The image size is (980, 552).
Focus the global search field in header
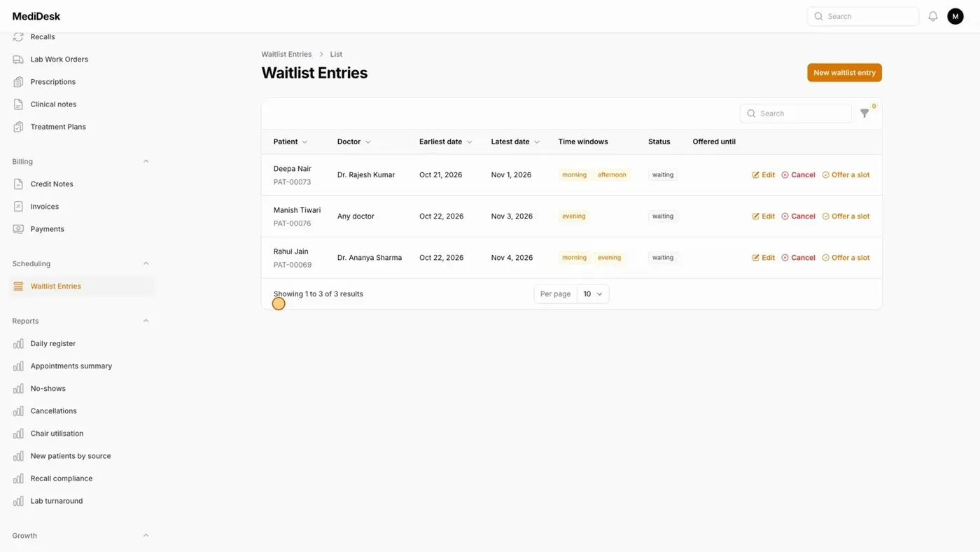click(863, 16)
